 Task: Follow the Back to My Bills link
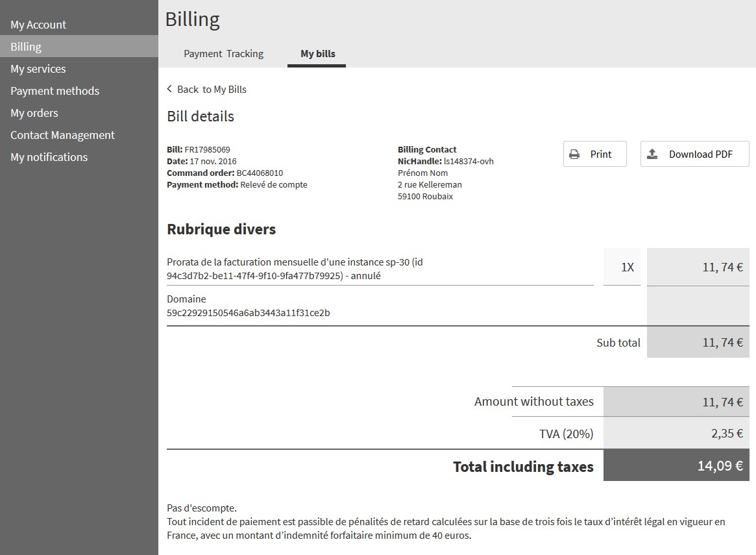pos(212,90)
